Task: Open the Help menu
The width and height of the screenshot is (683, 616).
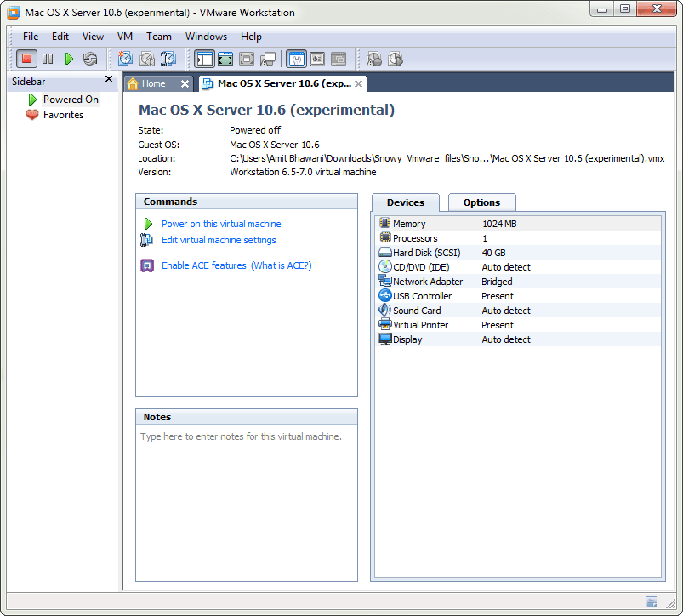Action: [251, 37]
